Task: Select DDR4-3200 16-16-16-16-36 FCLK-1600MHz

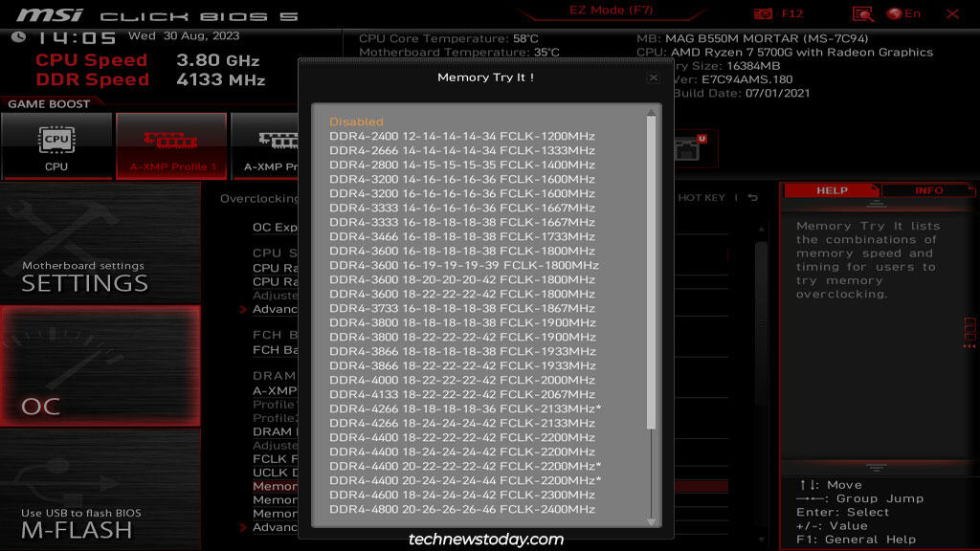Action: 462,193
